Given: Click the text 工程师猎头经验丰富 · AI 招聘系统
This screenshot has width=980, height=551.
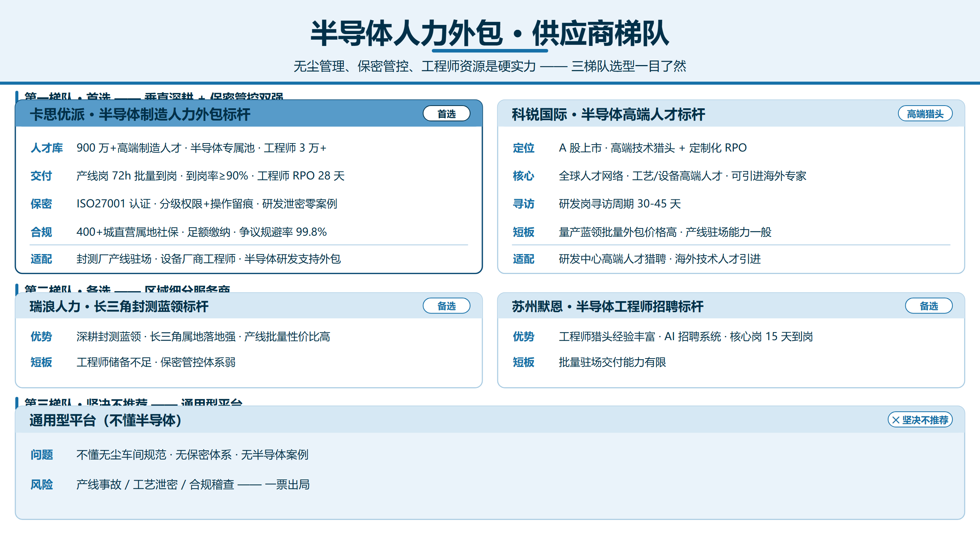Looking at the screenshot, I should 640,337.
